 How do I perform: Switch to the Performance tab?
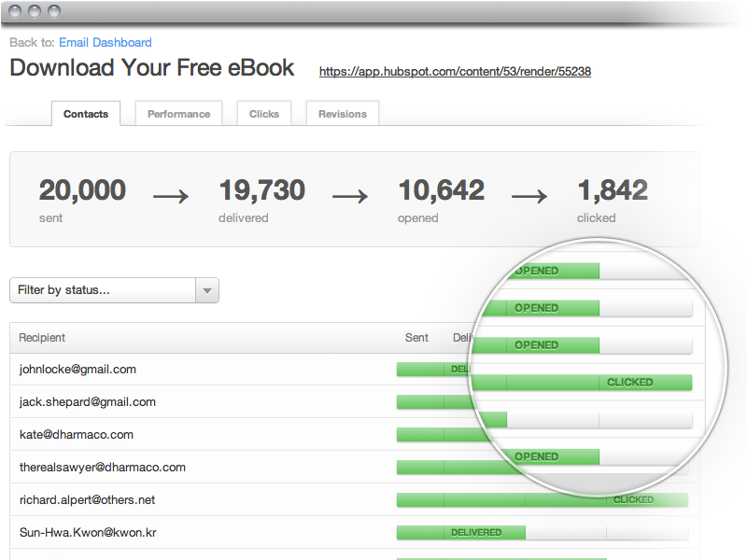178,114
